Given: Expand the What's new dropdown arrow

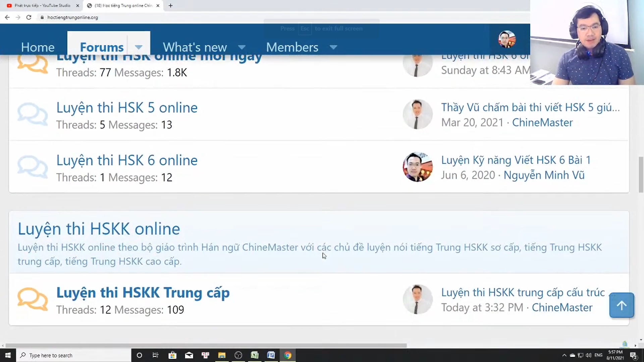Looking at the screenshot, I should (241, 47).
